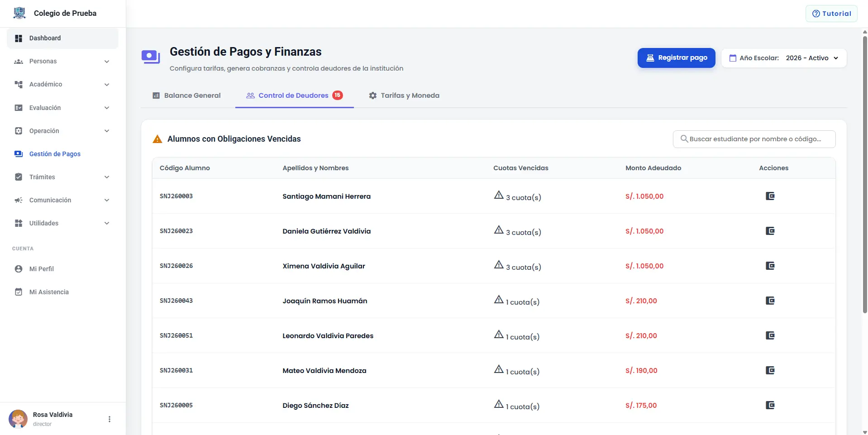Click the amount S/. 190,00

coord(641,370)
